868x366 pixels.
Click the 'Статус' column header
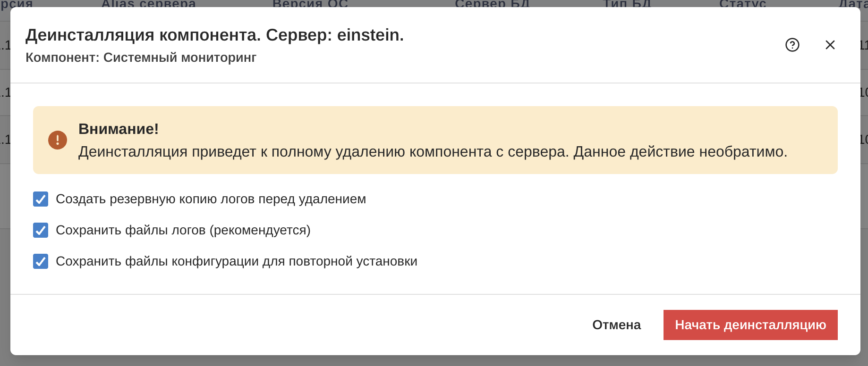pyautogui.click(x=742, y=4)
